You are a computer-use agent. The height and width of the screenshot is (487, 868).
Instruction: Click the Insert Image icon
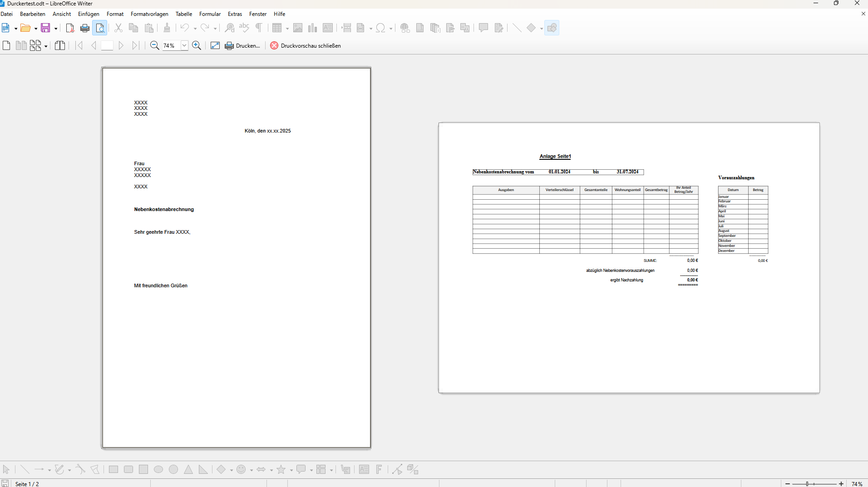pyautogui.click(x=298, y=28)
